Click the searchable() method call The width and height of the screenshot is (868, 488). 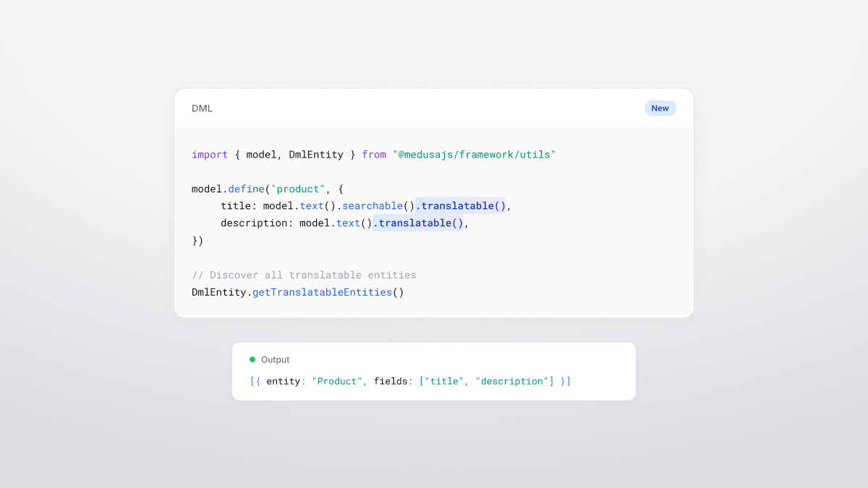click(x=373, y=205)
